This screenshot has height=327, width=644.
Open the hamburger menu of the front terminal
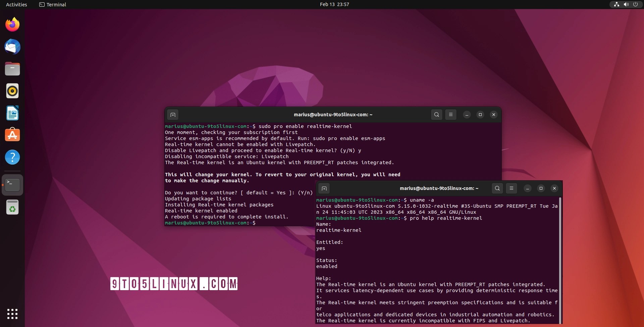click(x=511, y=188)
